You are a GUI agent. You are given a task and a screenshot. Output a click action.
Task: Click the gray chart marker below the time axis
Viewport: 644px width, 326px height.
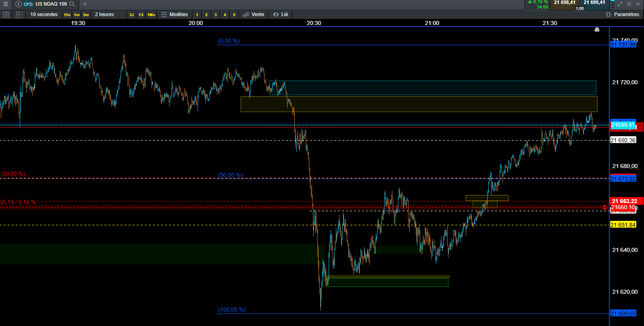pos(597,29)
